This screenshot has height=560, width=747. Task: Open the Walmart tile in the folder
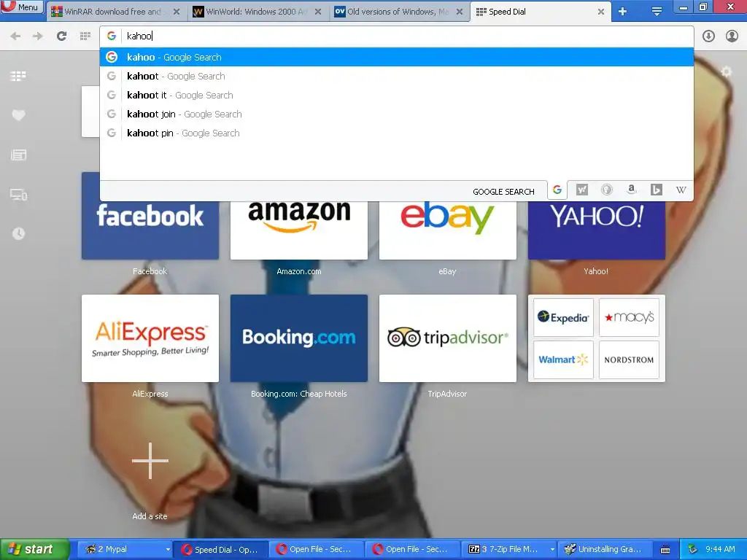click(x=563, y=359)
